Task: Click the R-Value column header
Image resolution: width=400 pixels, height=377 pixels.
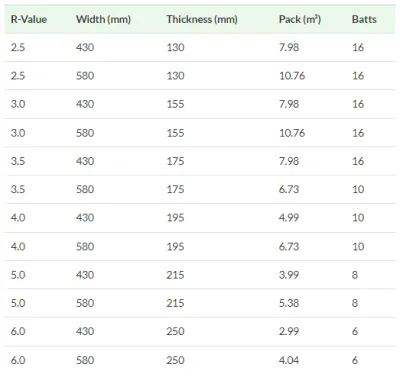Action: coord(29,19)
